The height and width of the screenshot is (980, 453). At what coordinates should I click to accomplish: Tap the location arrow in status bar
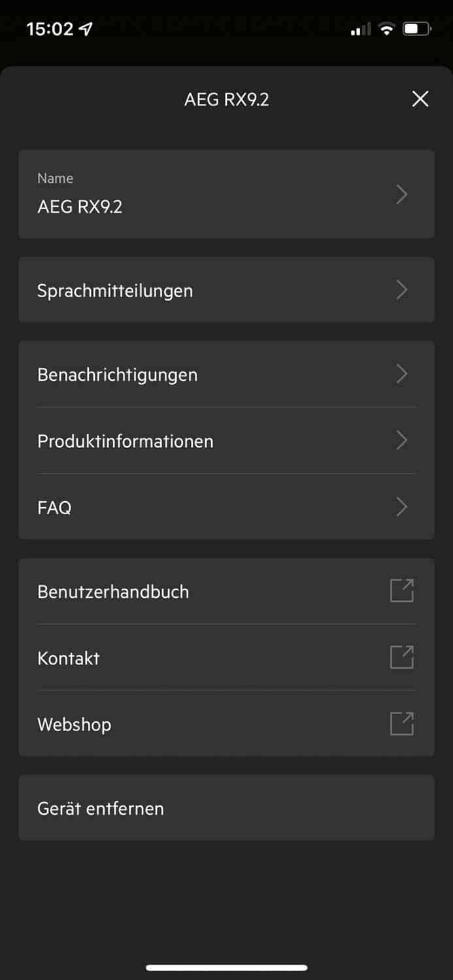coord(86,29)
